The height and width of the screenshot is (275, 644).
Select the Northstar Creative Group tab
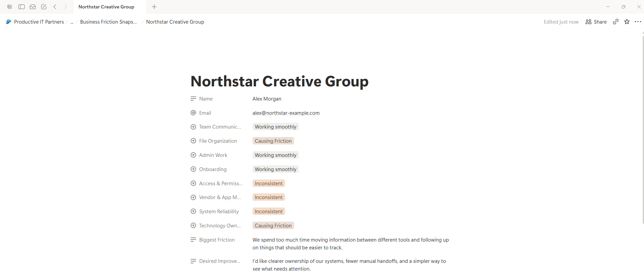pyautogui.click(x=110, y=7)
